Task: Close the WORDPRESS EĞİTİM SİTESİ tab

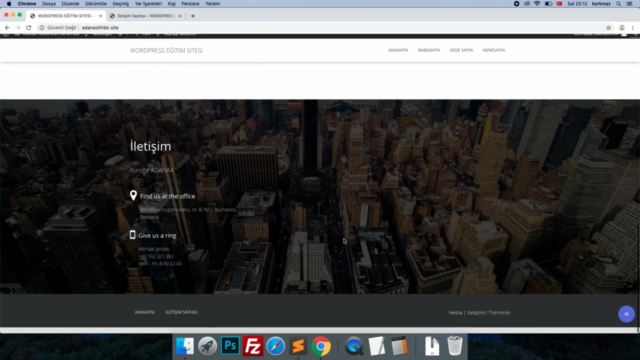Action: tap(100, 16)
